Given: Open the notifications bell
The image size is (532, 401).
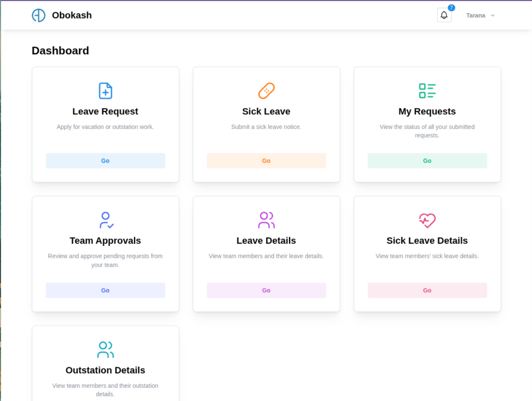Looking at the screenshot, I should [x=444, y=16].
